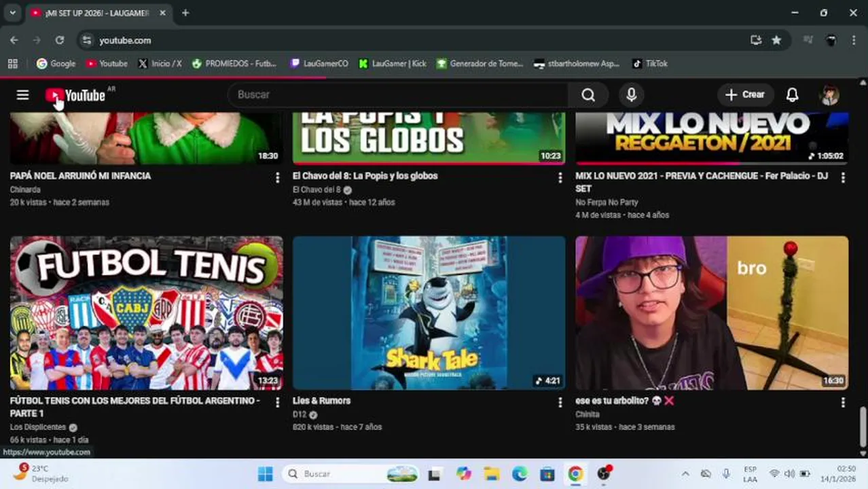The height and width of the screenshot is (489, 868).
Task: Open title MIX LO NUEVO 2021 PREVIA Y CACHENGUE
Action: [x=702, y=182]
